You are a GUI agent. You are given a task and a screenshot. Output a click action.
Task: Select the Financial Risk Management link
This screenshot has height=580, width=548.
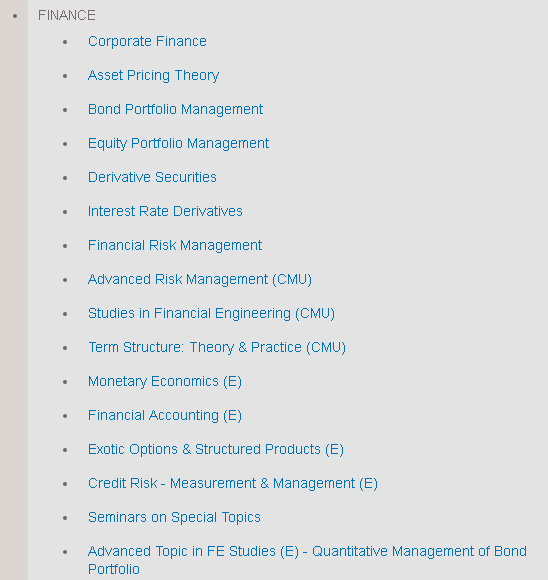175,245
